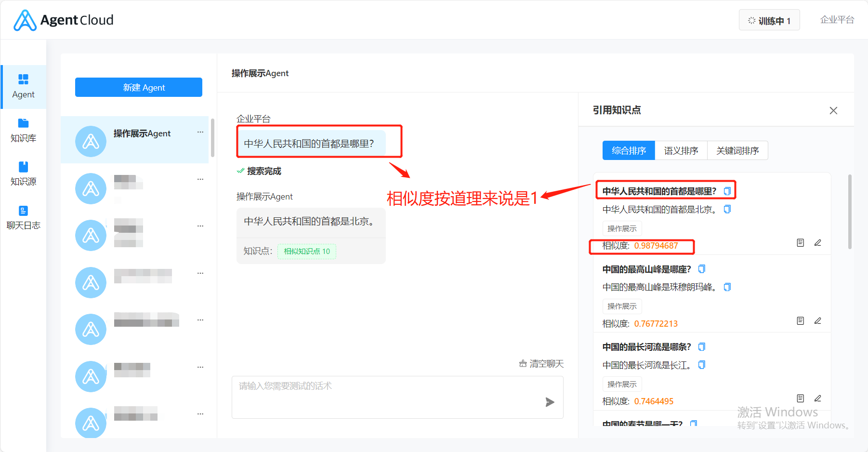Copy the answer 中国的最高山峰是珠穆朗玛峰

coord(727,287)
